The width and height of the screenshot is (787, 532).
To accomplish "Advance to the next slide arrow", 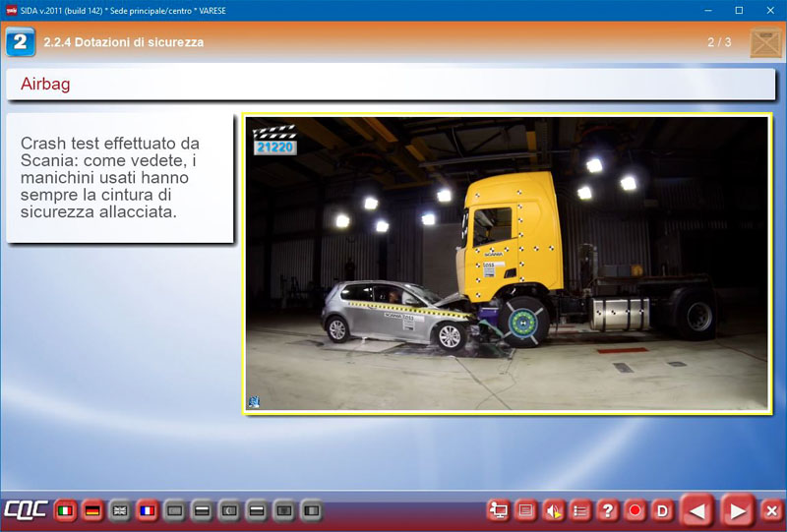I will tap(736, 510).
